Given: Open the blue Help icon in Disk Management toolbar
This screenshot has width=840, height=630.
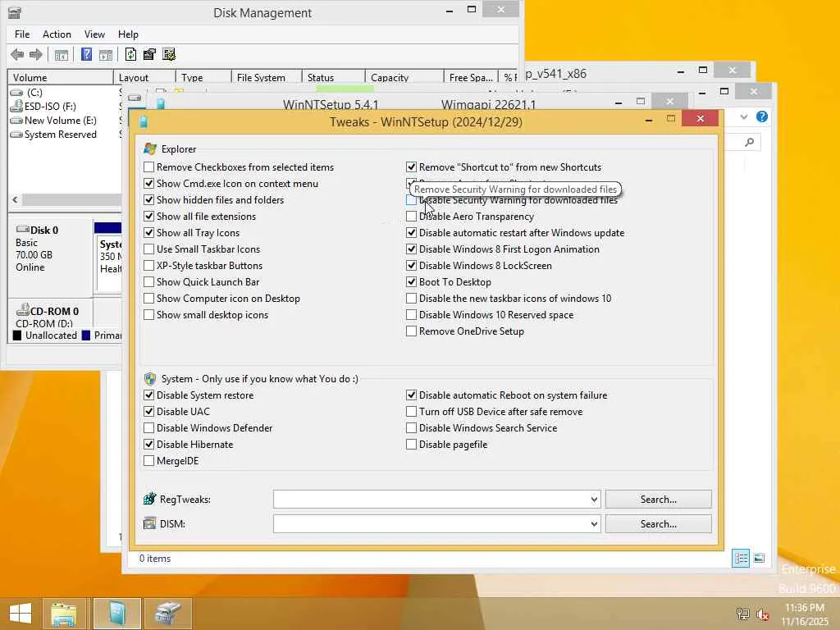Looking at the screenshot, I should (86, 54).
